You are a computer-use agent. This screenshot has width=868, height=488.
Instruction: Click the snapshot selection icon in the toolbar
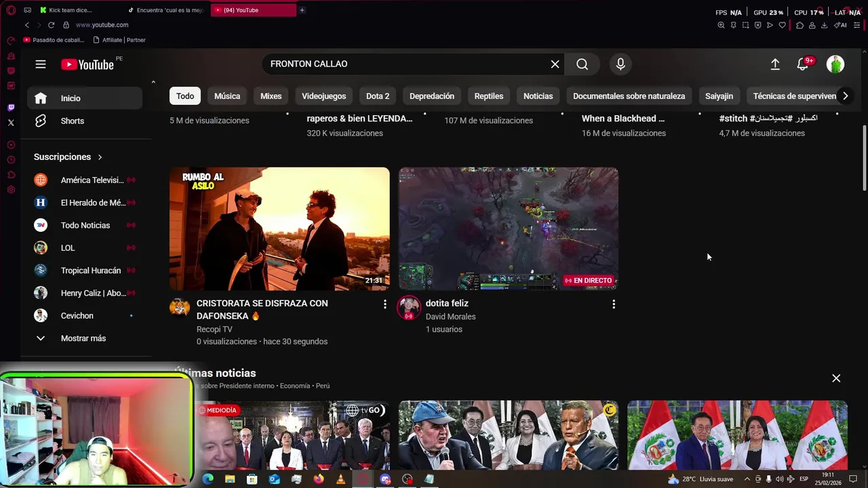[x=745, y=25]
